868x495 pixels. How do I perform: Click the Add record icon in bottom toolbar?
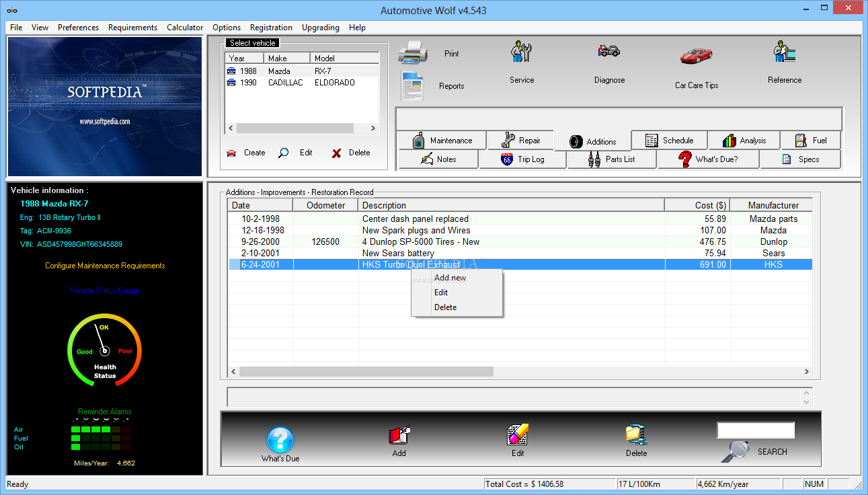[399, 434]
